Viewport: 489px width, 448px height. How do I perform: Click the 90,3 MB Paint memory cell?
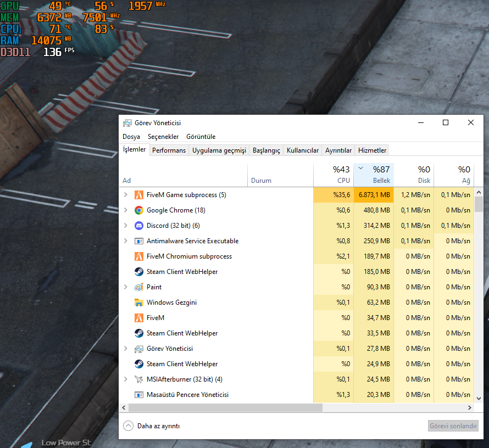tap(374, 287)
